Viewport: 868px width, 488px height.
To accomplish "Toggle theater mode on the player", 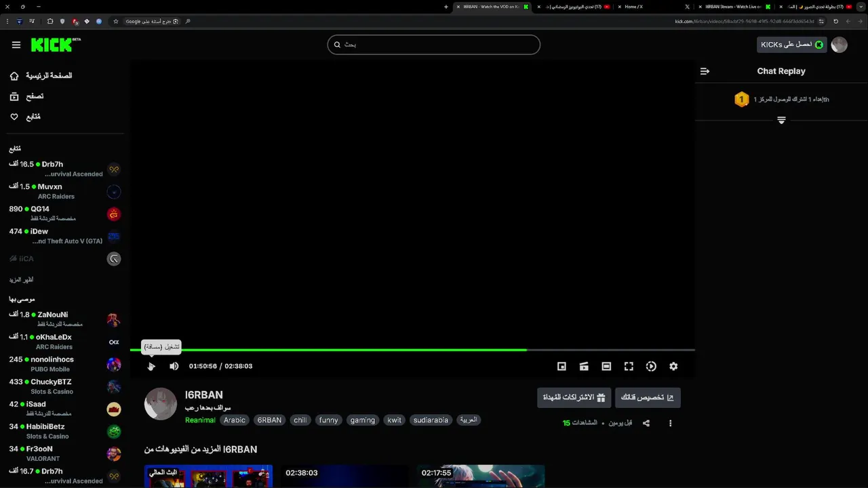I will click(x=606, y=366).
